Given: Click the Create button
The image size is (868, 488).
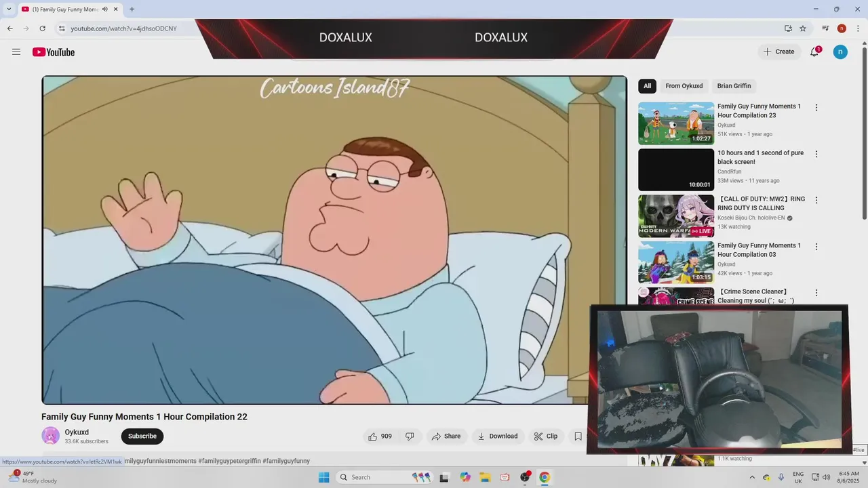Looking at the screenshot, I should [x=779, y=52].
